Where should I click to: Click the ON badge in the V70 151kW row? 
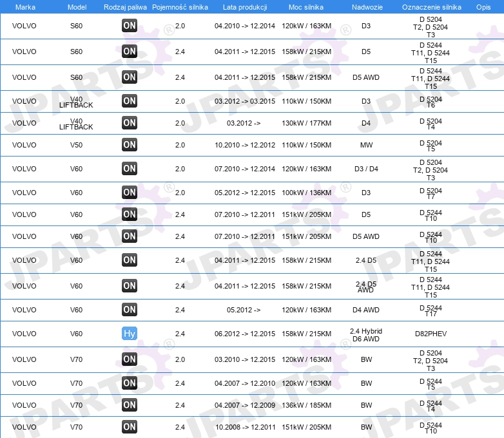tap(130, 427)
